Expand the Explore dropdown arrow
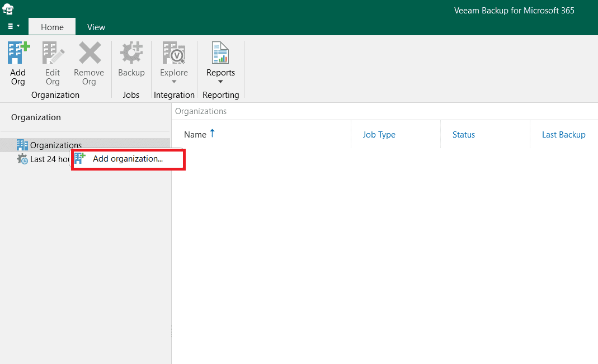 click(x=174, y=82)
